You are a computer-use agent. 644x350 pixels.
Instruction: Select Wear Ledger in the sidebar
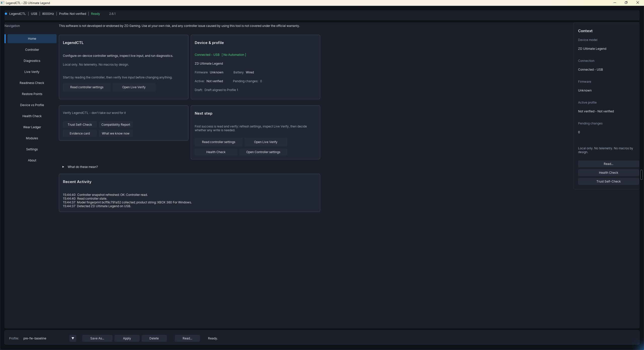click(32, 127)
